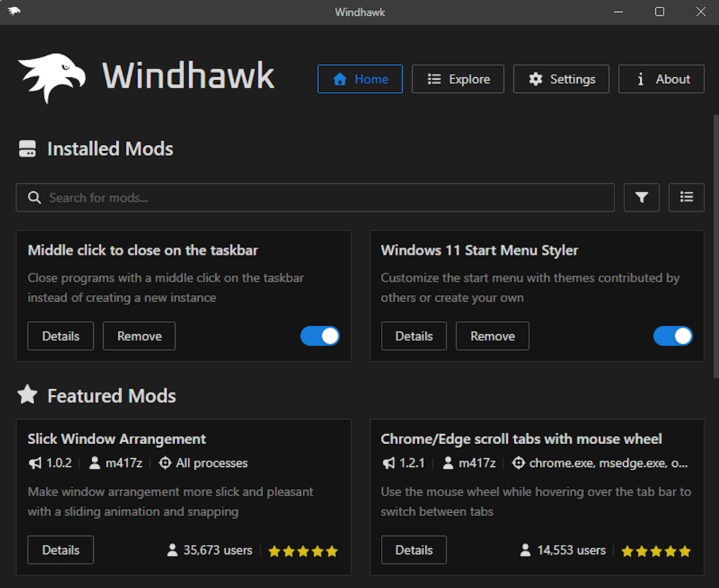Click the Installed Mods drive icon
This screenshot has height=588, width=719.
pyautogui.click(x=27, y=149)
